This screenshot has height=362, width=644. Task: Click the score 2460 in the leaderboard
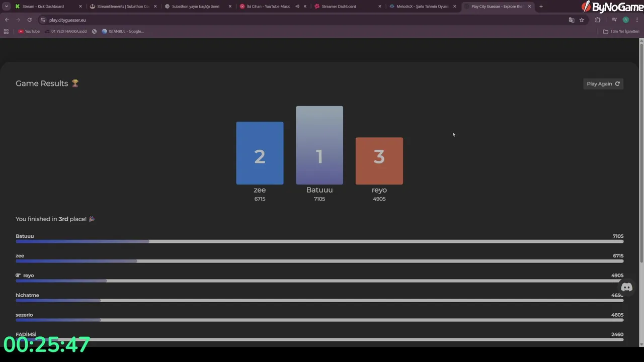[617, 334]
